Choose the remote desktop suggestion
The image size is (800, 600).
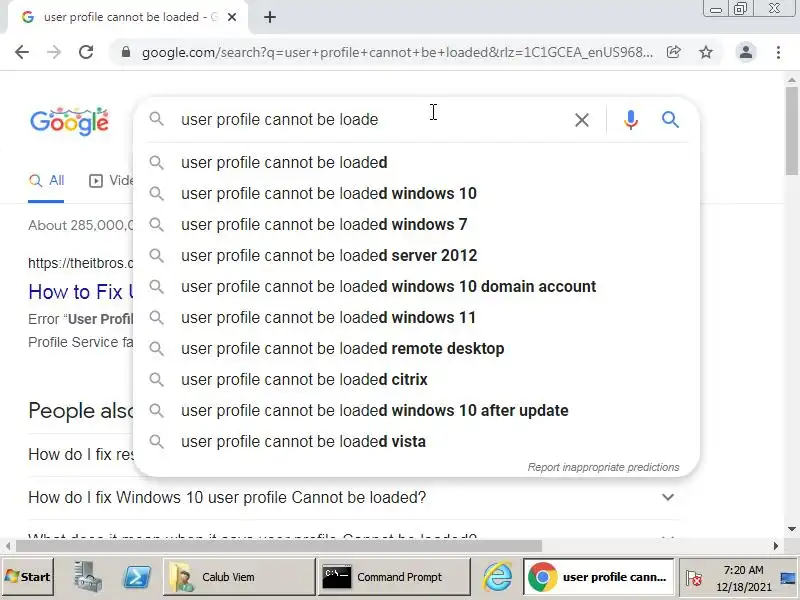tap(342, 348)
